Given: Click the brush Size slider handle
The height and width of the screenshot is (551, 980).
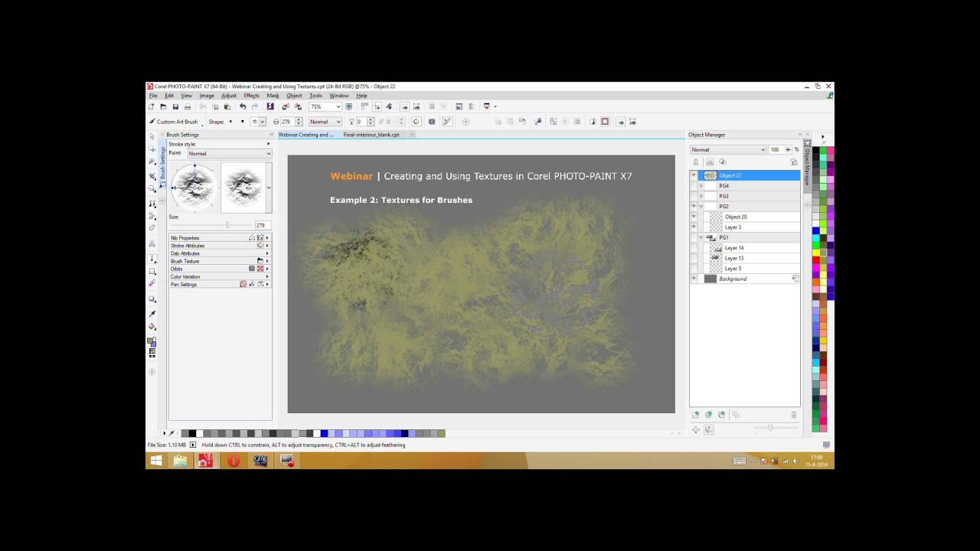Looking at the screenshot, I should pyautogui.click(x=227, y=225).
